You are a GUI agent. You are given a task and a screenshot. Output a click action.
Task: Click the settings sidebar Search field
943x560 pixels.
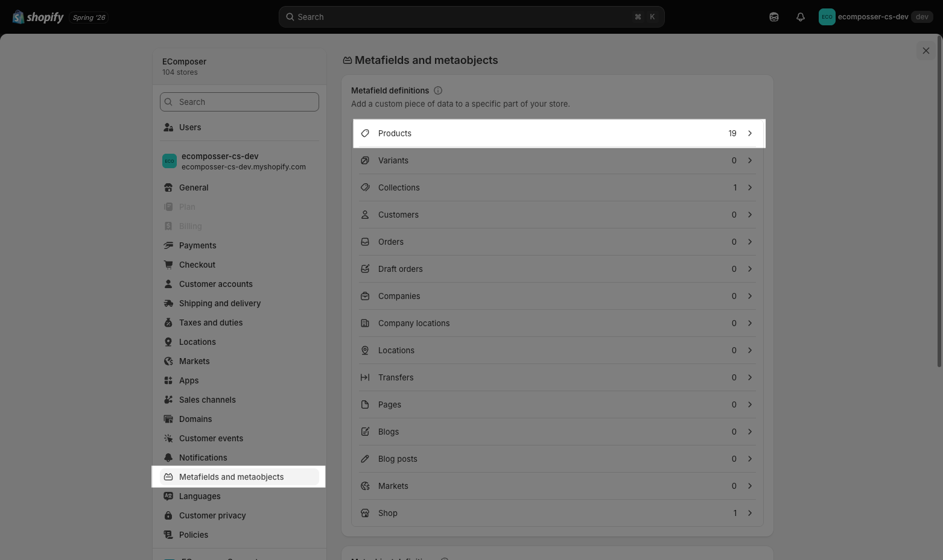[x=240, y=102]
